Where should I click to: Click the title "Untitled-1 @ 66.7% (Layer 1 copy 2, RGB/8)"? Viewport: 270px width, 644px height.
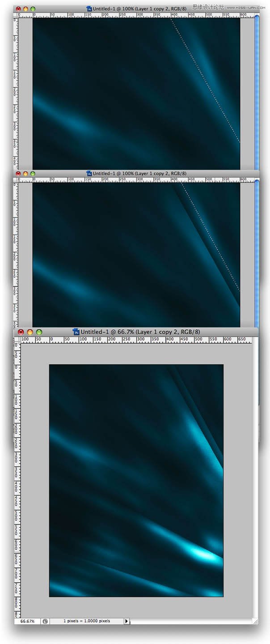pos(140,332)
